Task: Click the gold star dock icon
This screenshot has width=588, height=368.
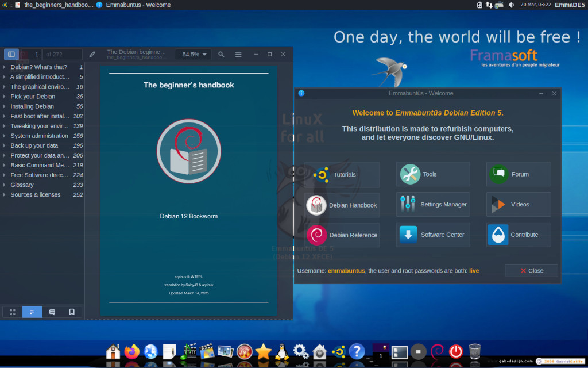Action: coord(263,352)
